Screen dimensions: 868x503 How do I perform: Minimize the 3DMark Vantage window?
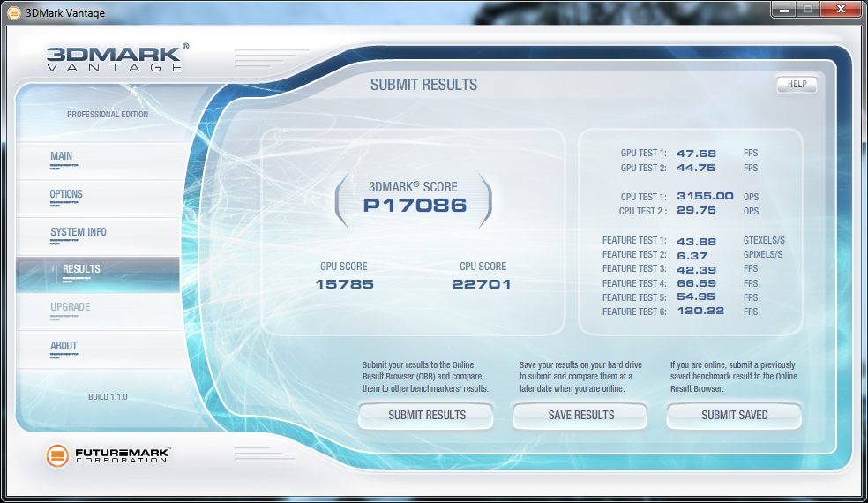(784, 9)
